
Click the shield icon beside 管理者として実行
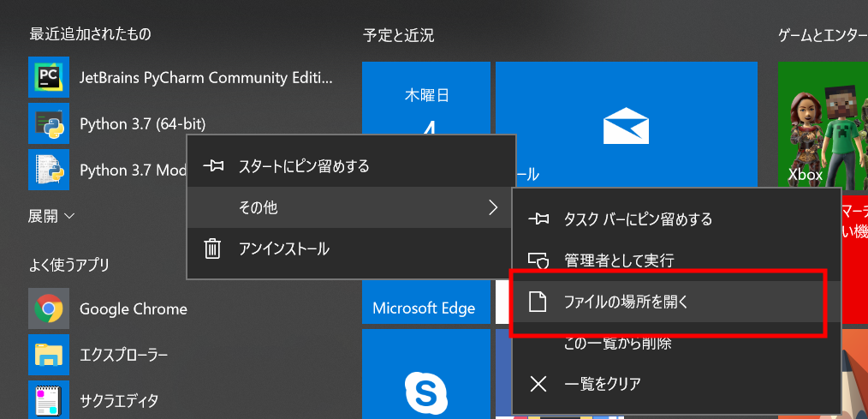538,260
